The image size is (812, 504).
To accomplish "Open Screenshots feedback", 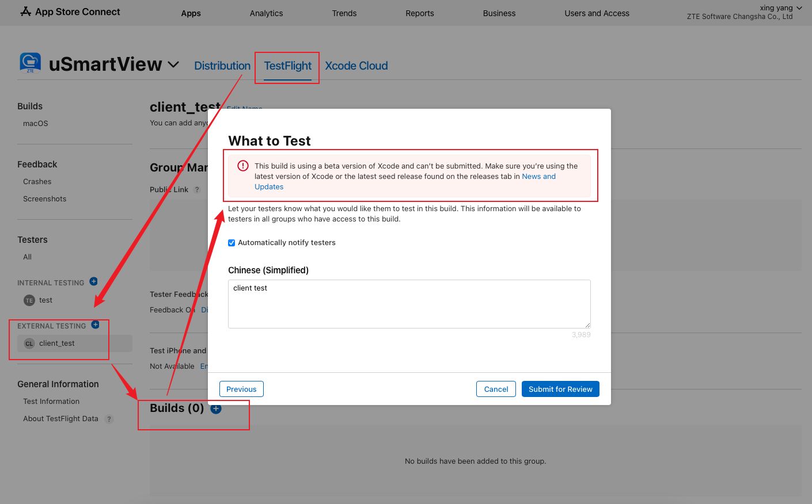I will click(45, 199).
